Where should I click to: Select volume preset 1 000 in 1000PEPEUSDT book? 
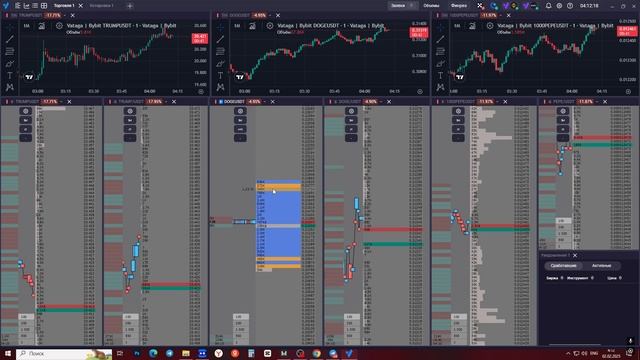pyautogui.click(x=458, y=329)
